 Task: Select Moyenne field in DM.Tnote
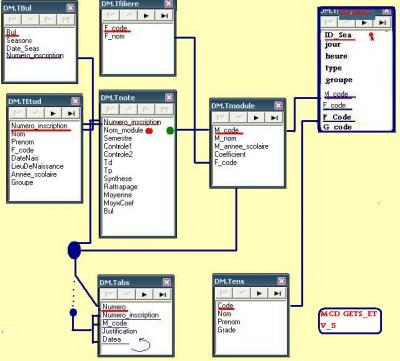coord(118,195)
